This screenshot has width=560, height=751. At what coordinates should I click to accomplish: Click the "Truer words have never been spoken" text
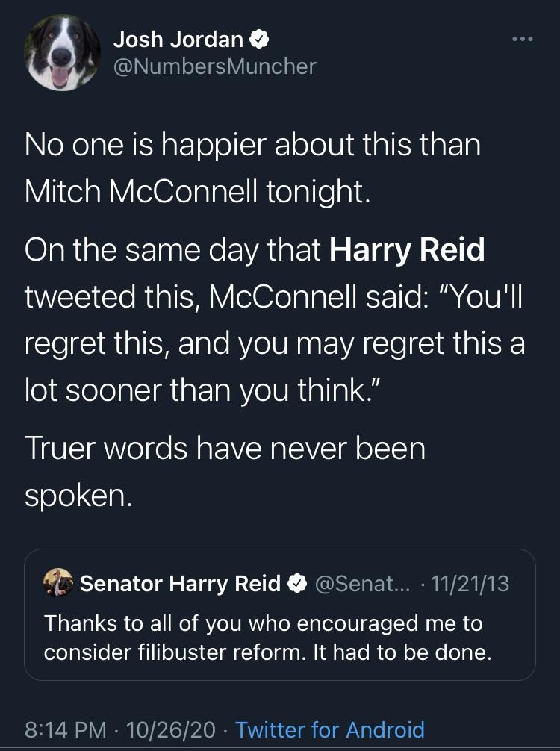225,471
